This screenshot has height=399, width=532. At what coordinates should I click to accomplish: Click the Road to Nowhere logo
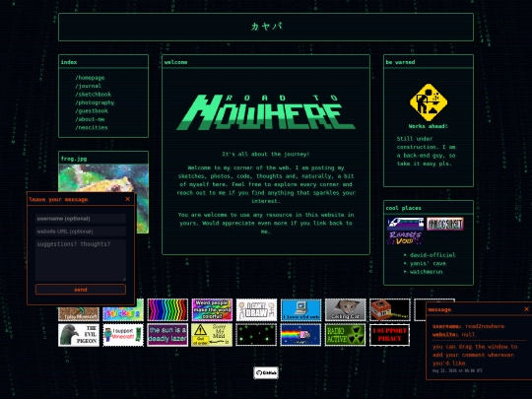click(x=266, y=112)
